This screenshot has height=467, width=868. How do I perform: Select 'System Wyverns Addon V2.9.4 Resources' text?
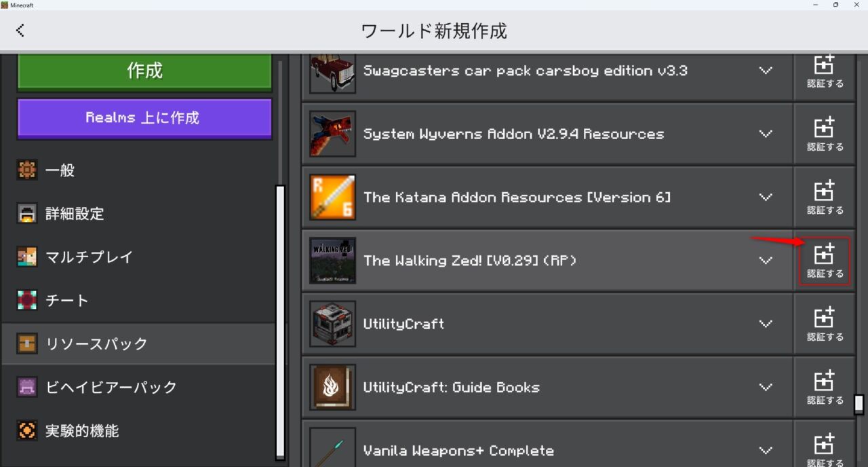pyautogui.click(x=513, y=134)
